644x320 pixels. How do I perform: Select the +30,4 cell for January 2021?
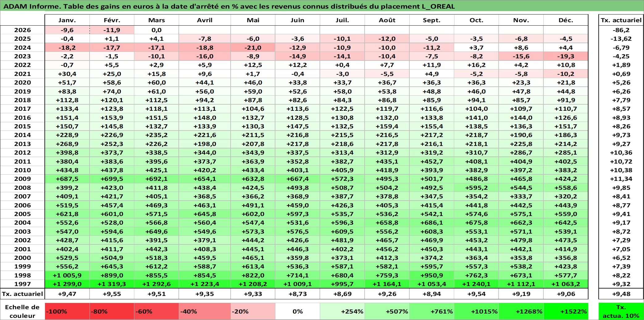point(67,74)
